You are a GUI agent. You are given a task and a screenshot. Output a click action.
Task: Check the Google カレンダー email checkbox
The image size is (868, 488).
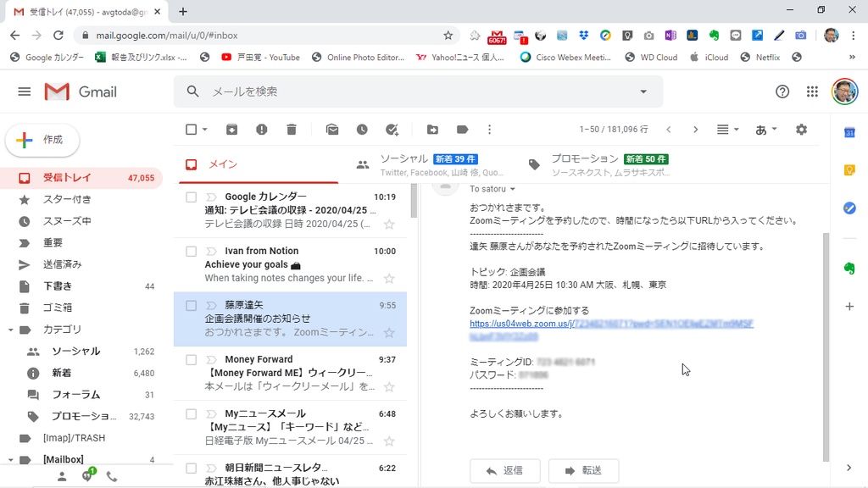(x=191, y=197)
